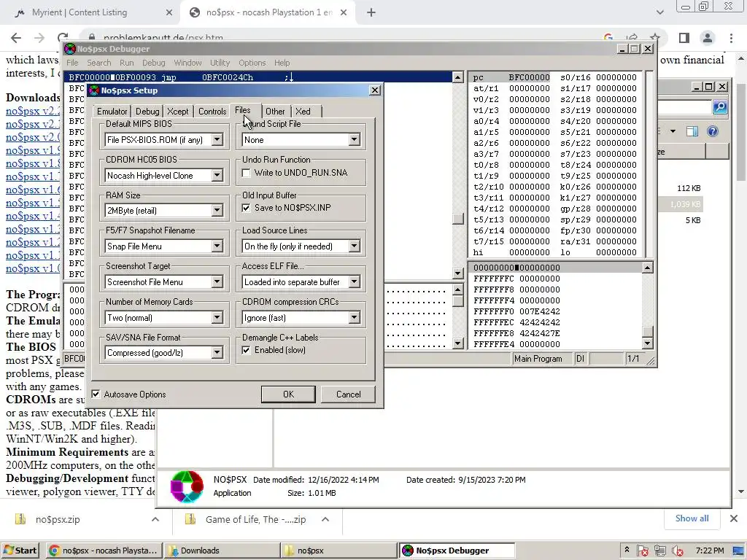747x560 pixels.
Task: Close the Chrome downloads bar
Action: pos(734,518)
